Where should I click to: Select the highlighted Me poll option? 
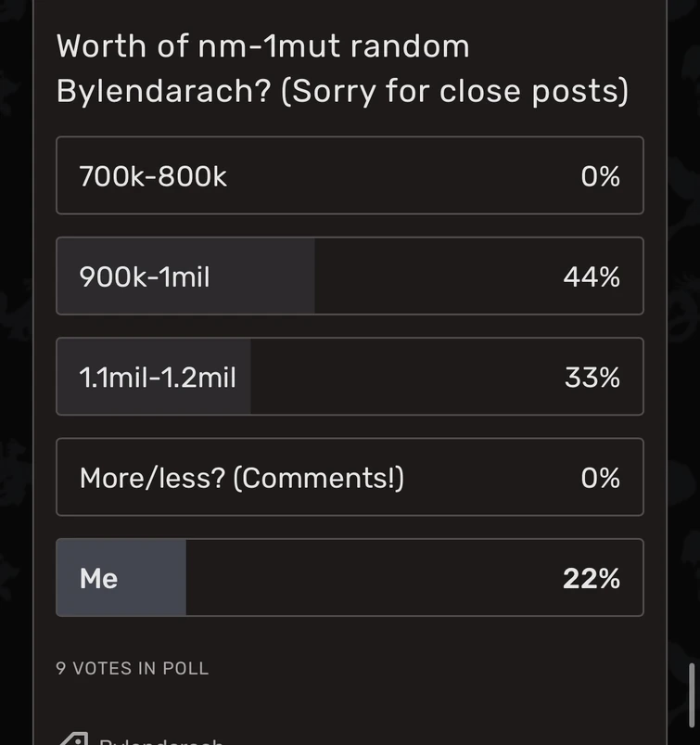99,578
